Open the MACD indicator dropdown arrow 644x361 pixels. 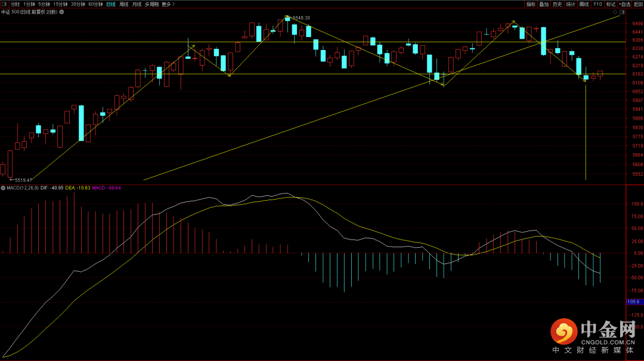point(3,188)
